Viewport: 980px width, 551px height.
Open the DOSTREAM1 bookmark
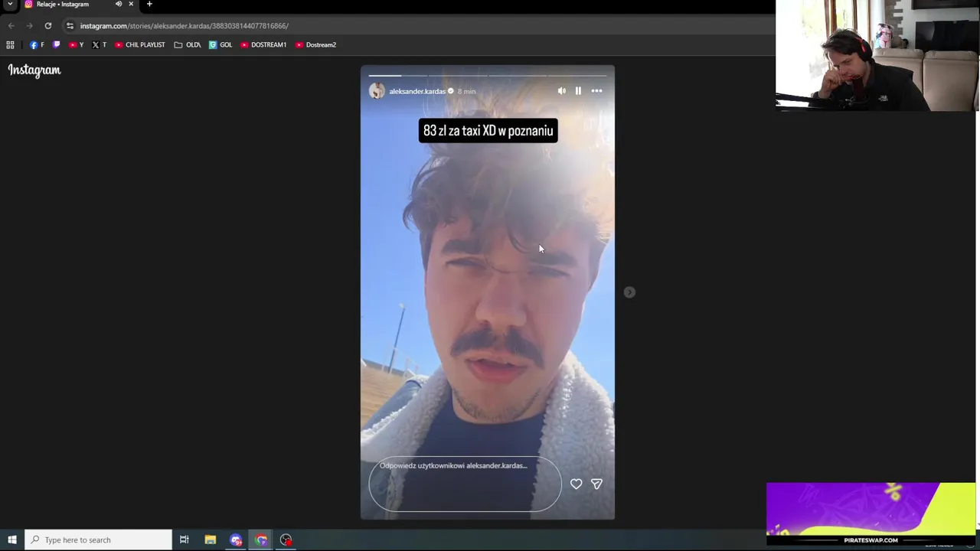263,45
